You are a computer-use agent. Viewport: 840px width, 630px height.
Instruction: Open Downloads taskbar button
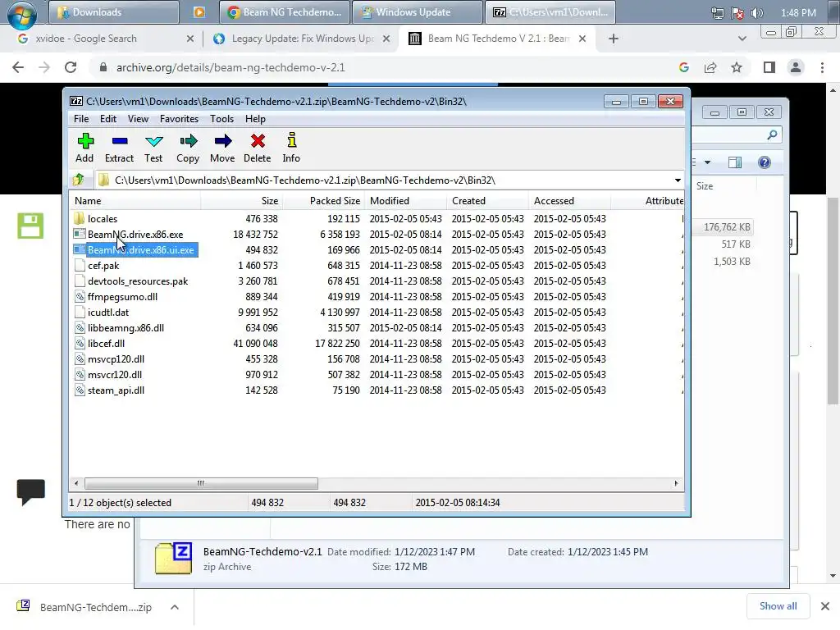pos(113,11)
